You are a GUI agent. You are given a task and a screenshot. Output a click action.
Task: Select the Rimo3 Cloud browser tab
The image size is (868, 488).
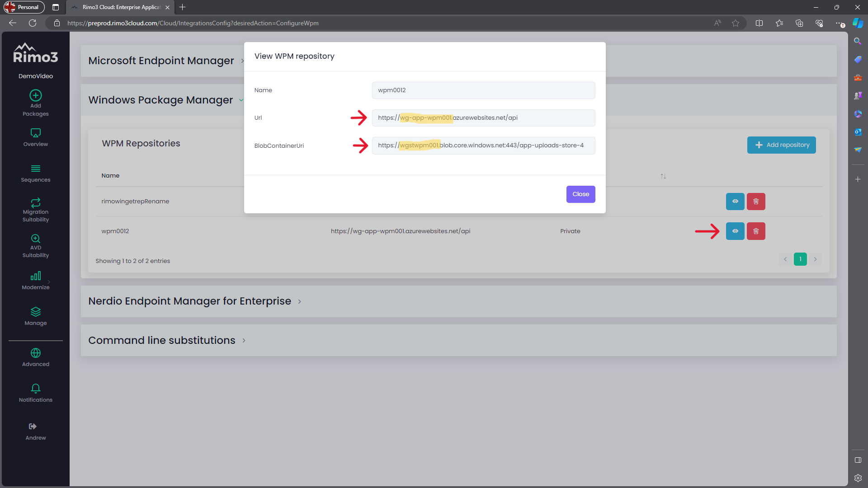pyautogui.click(x=121, y=7)
